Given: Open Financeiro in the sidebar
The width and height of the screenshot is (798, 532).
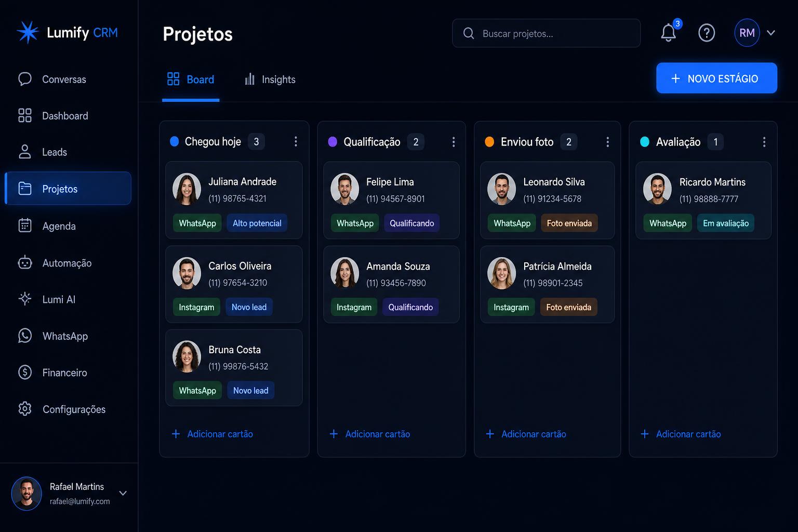Looking at the screenshot, I should 68,372.
